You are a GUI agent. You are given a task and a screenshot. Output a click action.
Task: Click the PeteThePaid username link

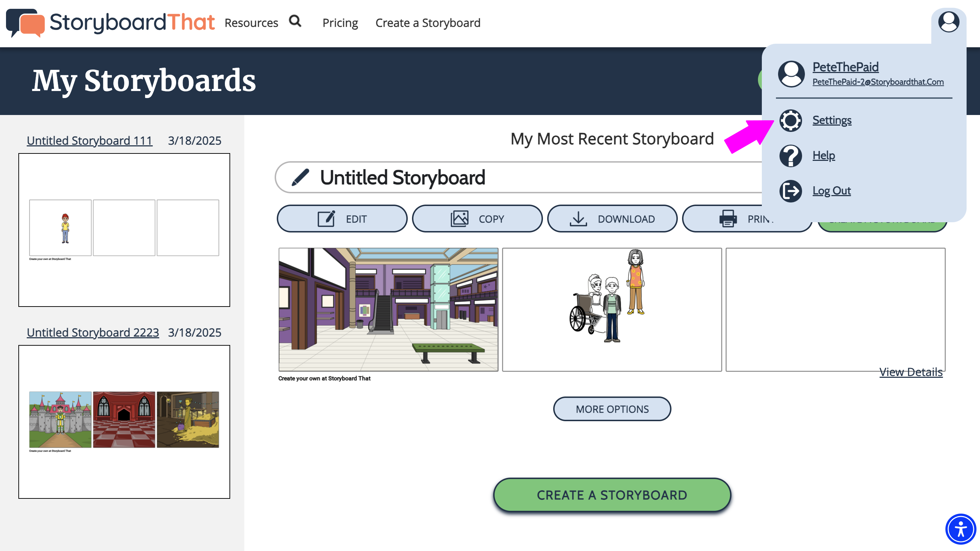click(x=845, y=67)
